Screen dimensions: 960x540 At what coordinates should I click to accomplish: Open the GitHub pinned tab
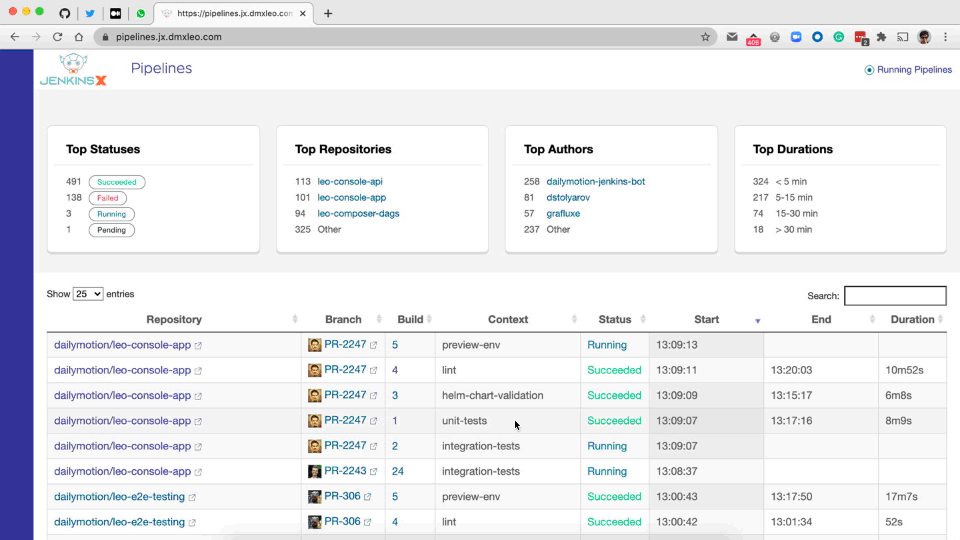[65, 13]
